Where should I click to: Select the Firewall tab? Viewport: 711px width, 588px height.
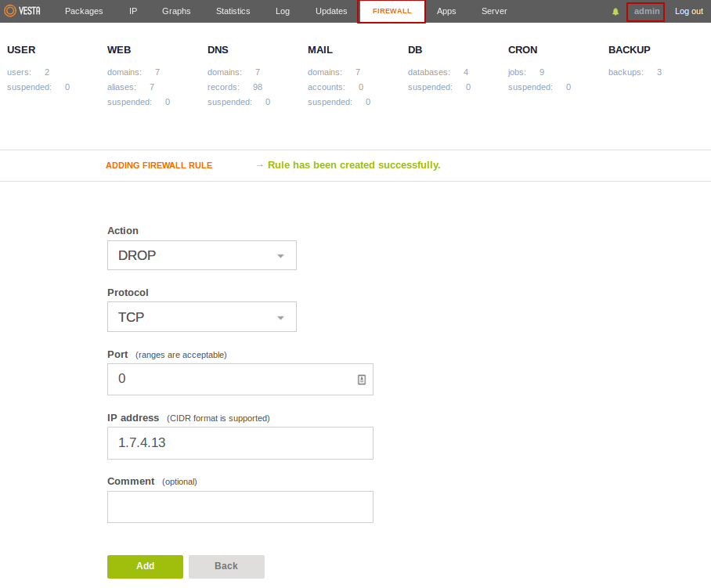[392, 12]
